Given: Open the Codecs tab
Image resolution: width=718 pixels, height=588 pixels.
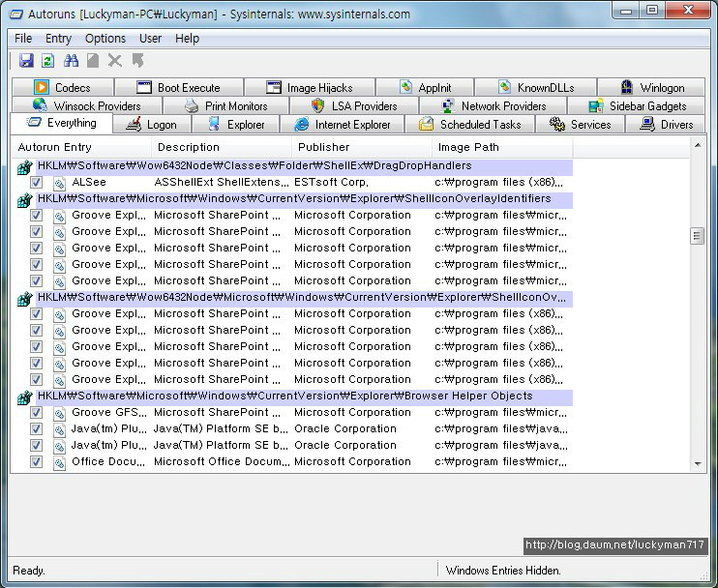Looking at the screenshot, I should (63, 87).
